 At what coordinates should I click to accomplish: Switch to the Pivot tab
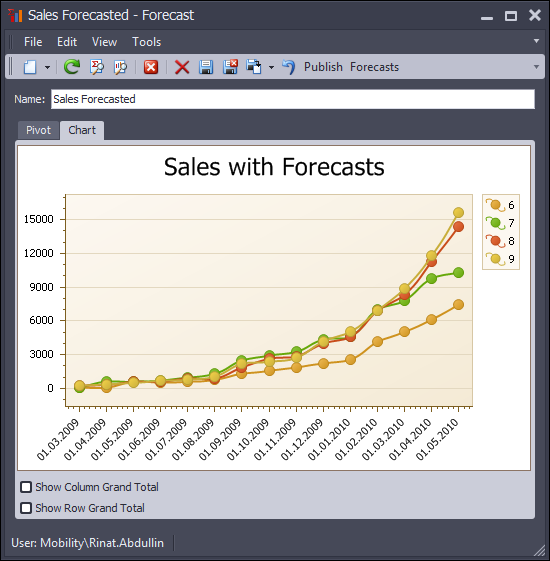[38, 130]
